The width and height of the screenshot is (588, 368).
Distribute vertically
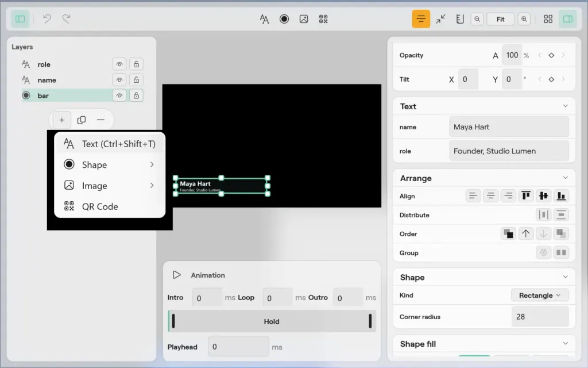[x=561, y=214]
